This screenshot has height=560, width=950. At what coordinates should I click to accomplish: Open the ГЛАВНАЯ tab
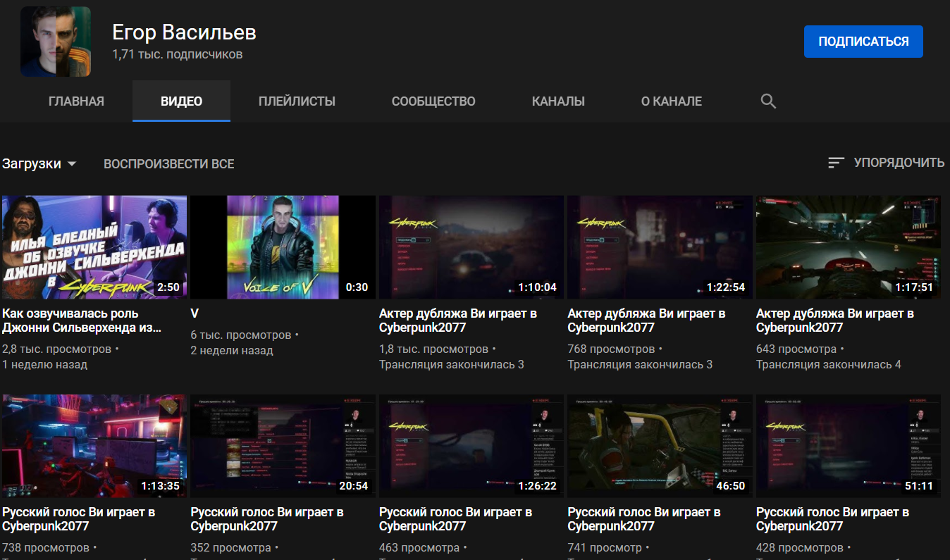tap(76, 101)
